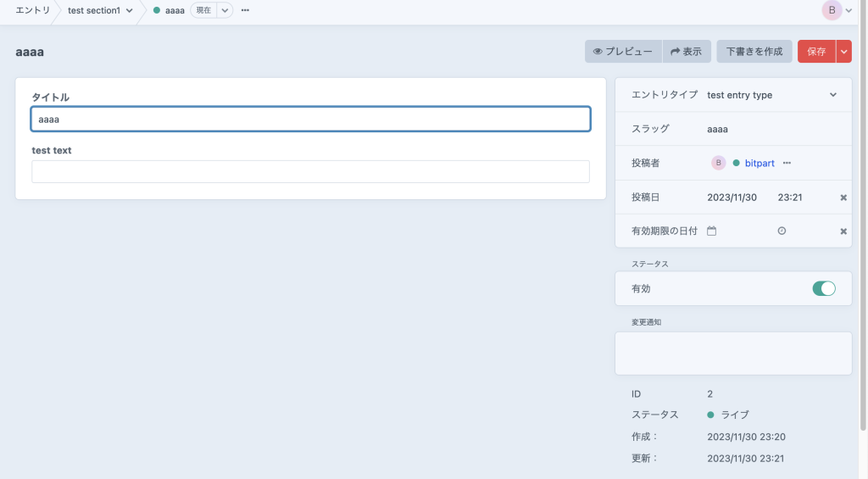Go to the エントリ breadcrumb item
Viewport: 868px width, 479px height.
(33, 11)
